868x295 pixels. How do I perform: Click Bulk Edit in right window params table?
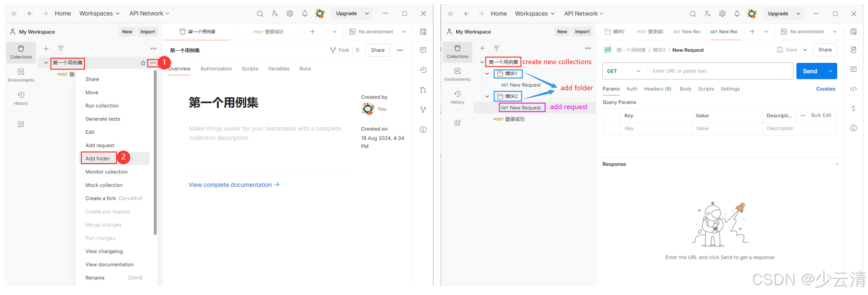coord(821,116)
